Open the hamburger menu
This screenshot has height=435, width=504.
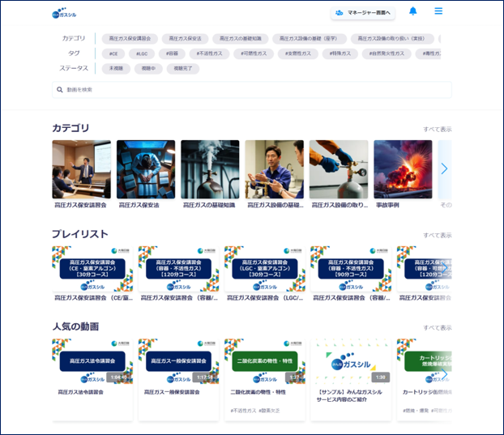[x=438, y=11]
